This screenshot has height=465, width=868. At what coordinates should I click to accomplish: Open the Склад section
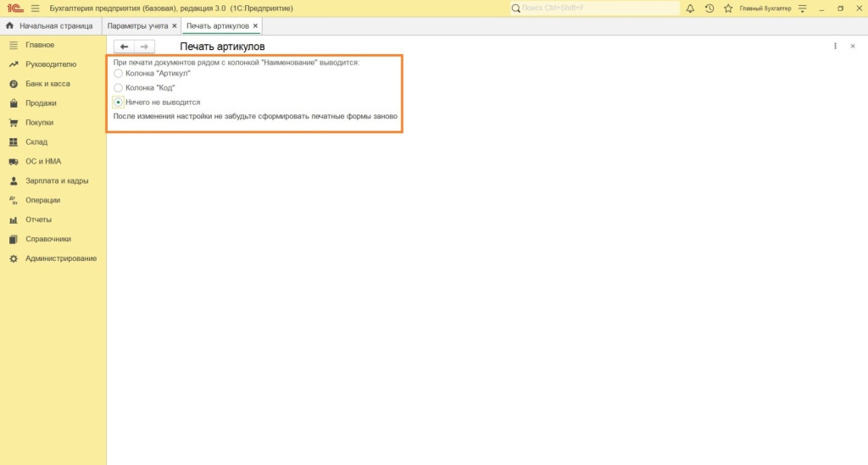36,142
